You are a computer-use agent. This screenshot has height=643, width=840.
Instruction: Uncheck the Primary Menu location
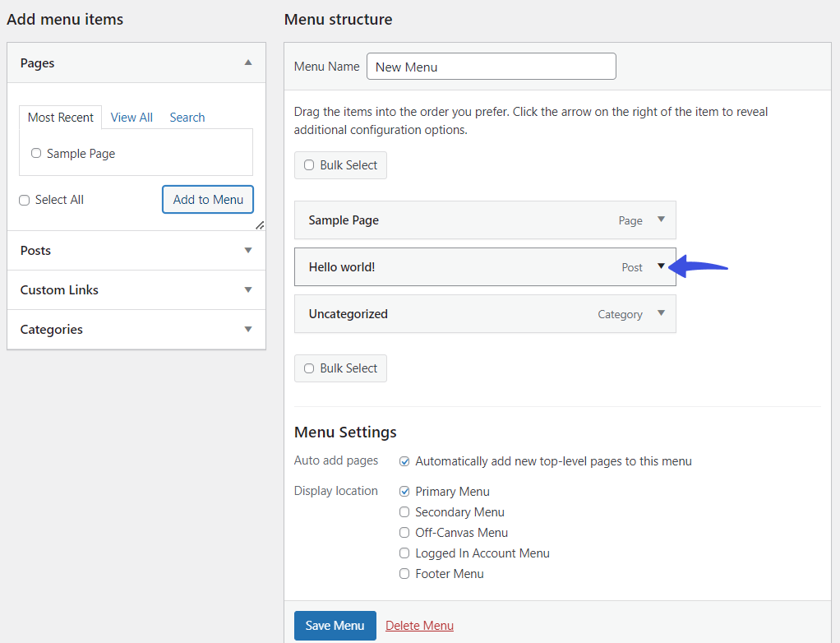point(404,492)
